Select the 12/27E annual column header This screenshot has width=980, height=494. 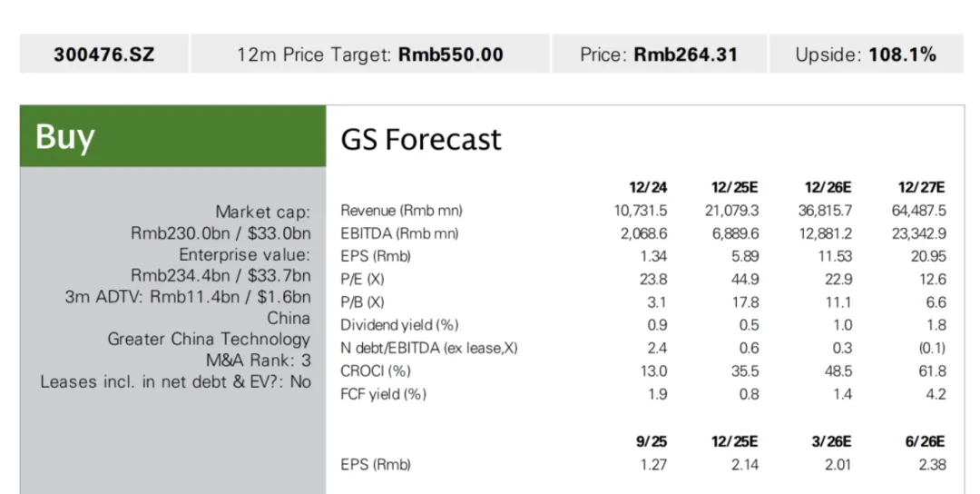tap(921, 187)
